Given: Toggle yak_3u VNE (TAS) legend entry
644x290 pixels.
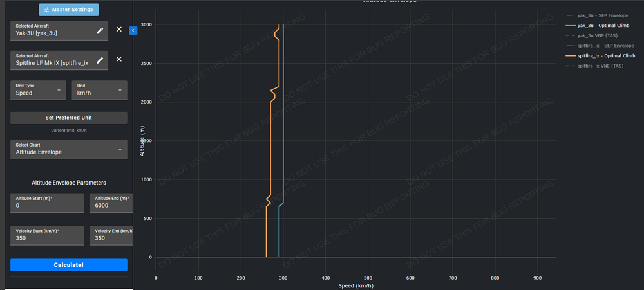Looking at the screenshot, I should coord(601,35).
